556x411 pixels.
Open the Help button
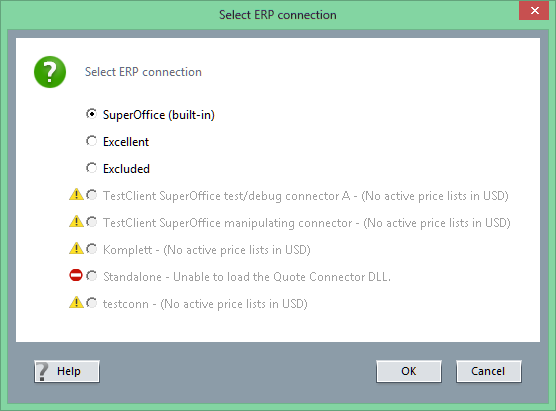(x=67, y=371)
